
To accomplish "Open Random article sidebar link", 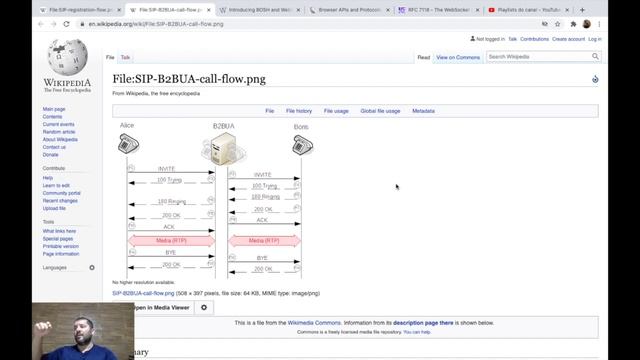I will tap(59, 132).
